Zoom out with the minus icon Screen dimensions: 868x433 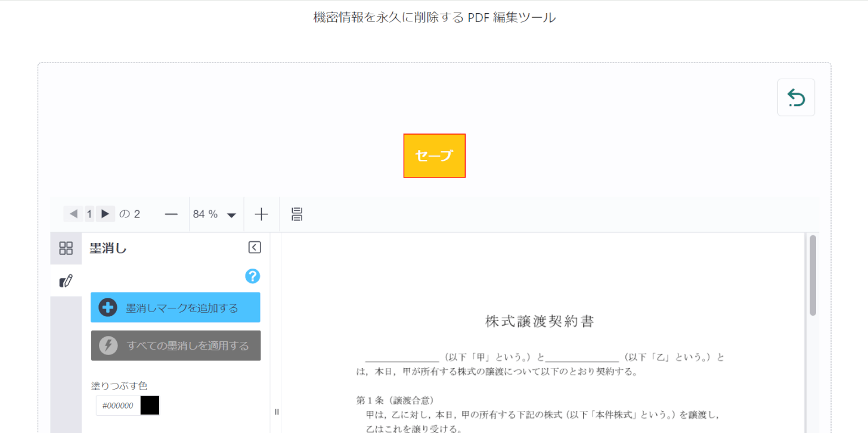coord(172,214)
